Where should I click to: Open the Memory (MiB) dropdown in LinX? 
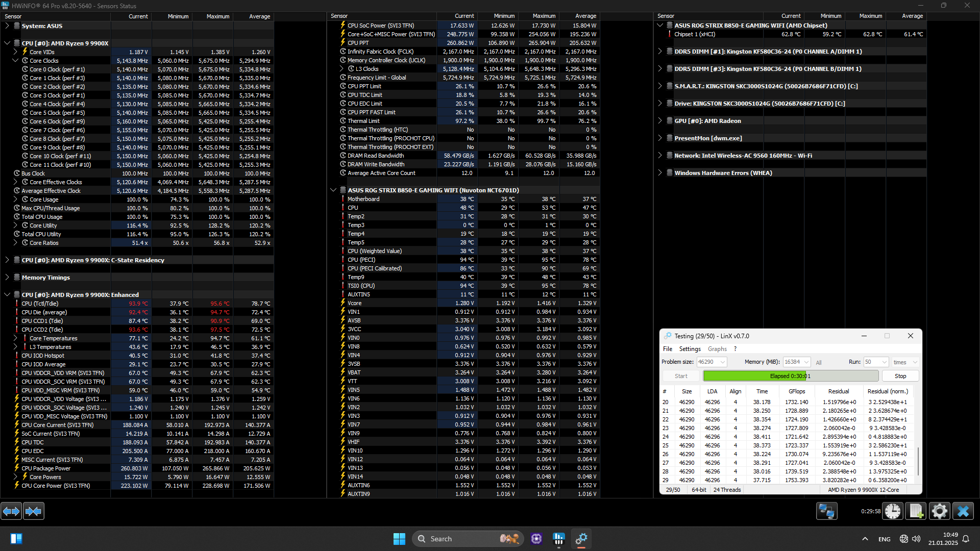(x=806, y=362)
